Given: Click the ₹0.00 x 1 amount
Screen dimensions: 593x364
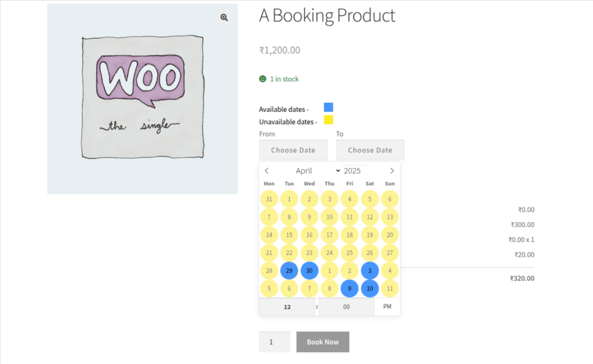Looking at the screenshot, I should [521, 240].
